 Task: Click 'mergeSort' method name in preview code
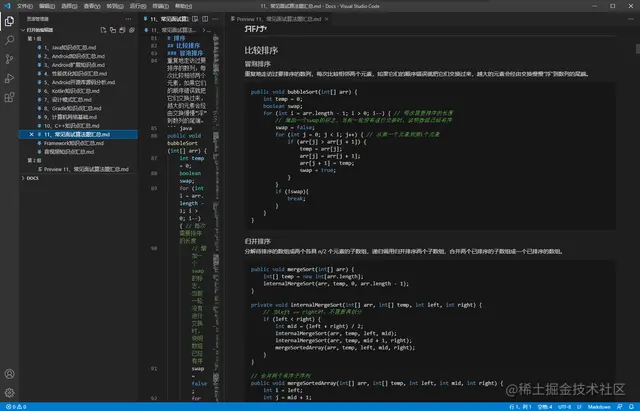click(301, 269)
